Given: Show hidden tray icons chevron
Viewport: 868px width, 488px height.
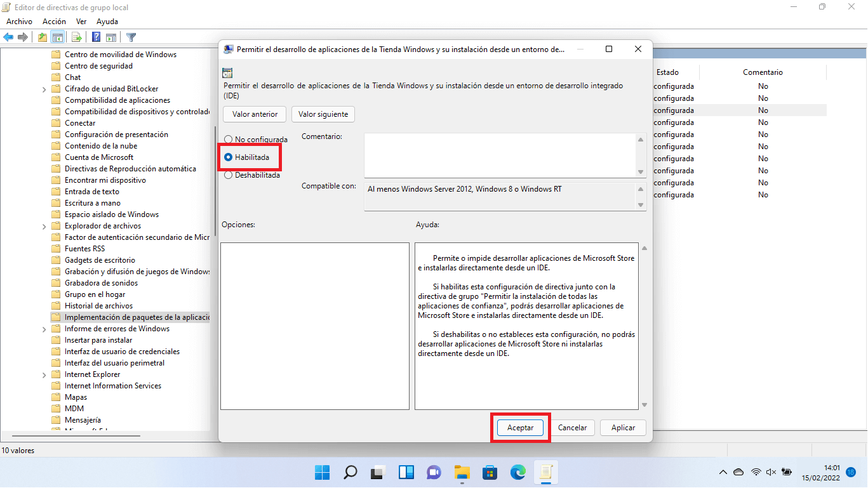Looking at the screenshot, I should (x=723, y=472).
